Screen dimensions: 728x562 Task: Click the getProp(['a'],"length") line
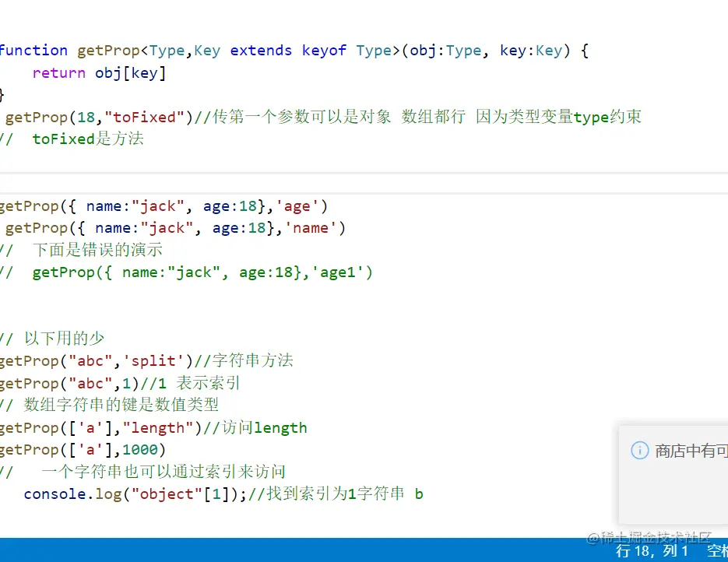153,427
